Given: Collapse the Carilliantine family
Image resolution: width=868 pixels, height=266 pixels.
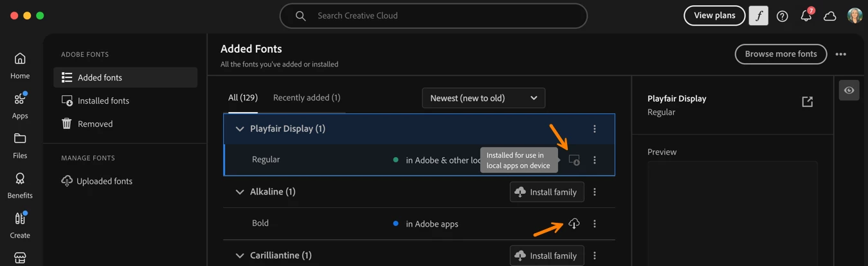Looking at the screenshot, I should (240, 256).
